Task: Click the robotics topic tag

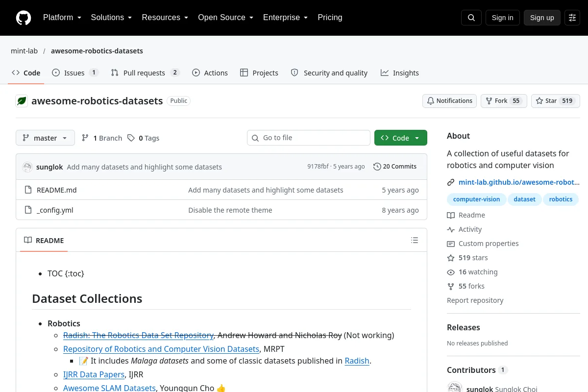Action: pyautogui.click(x=561, y=199)
